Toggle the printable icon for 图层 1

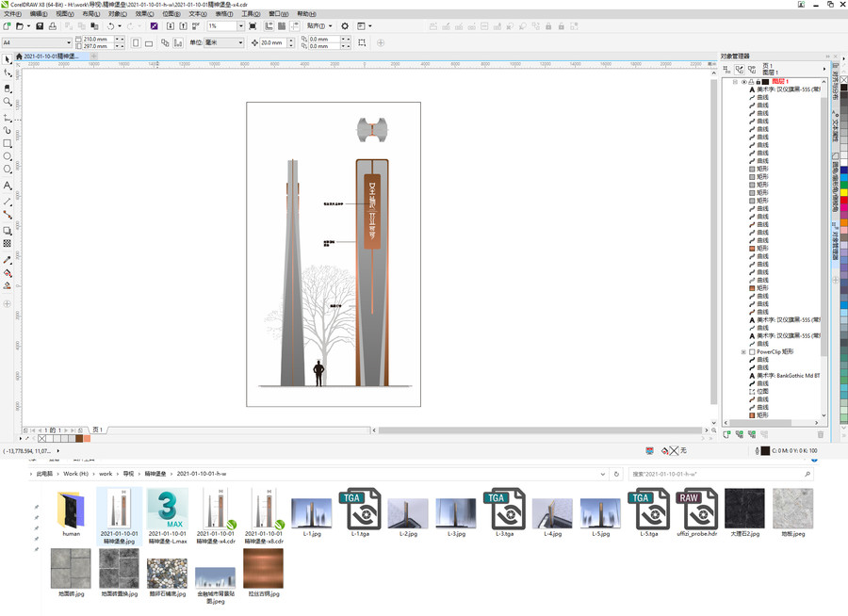click(x=751, y=82)
